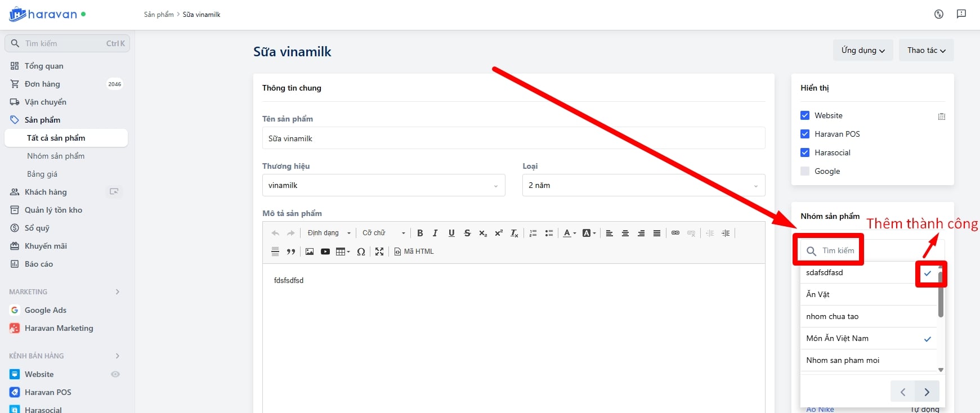Image resolution: width=980 pixels, height=413 pixels.
Task: Insert a special character with the omega icon
Action: 361,252
